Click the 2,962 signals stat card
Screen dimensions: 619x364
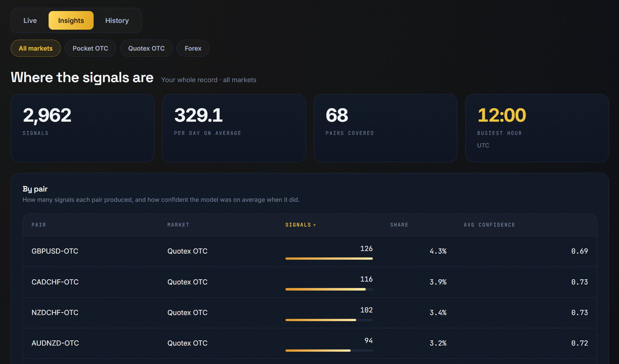[82, 128]
